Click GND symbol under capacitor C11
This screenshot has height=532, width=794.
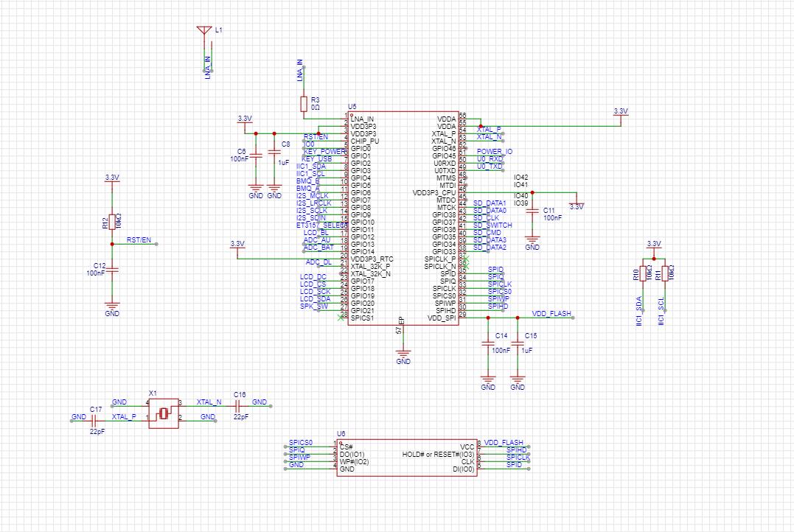pyautogui.click(x=532, y=242)
